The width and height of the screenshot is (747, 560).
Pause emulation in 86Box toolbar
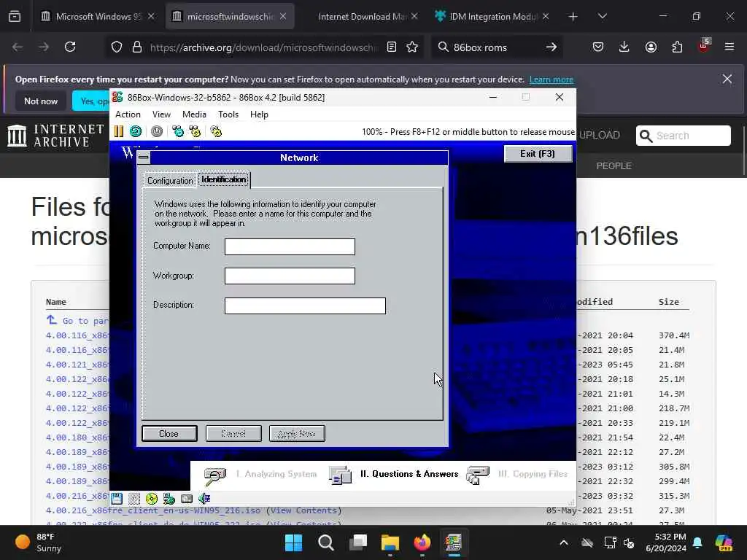pyautogui.click(x=119, y=131)
